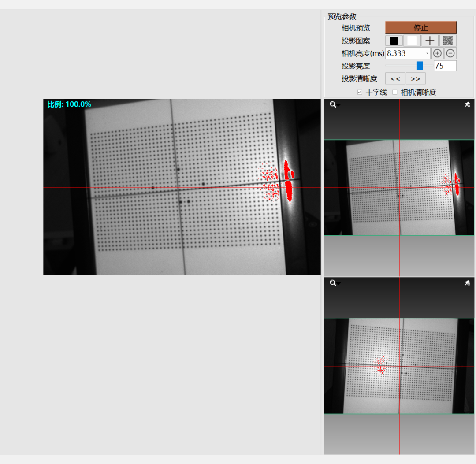Expand the magnifier dropdown arrow in bottom preview
Image resolution: width=476 pixels, height=464 pixels.
[338, 283]
